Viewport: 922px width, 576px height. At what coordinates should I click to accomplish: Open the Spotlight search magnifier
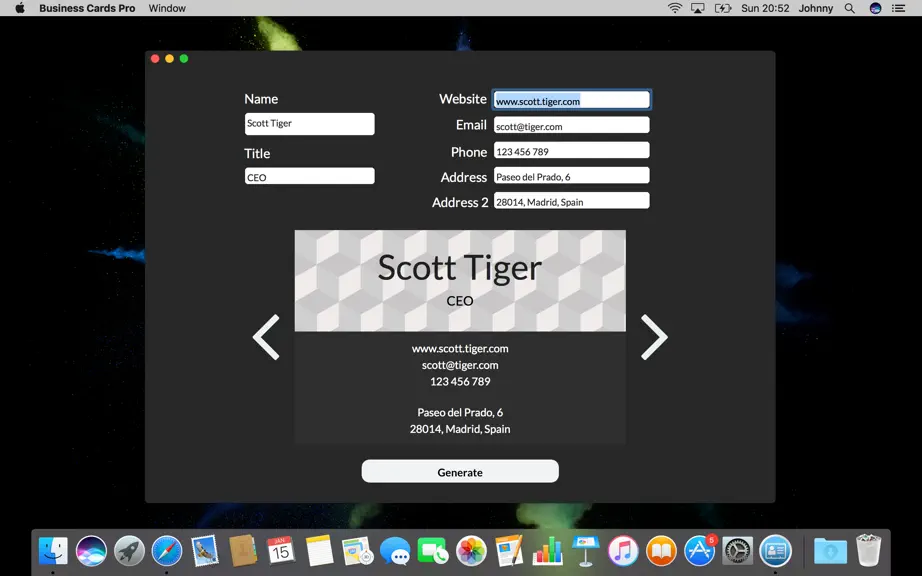(x=850, y=8)
